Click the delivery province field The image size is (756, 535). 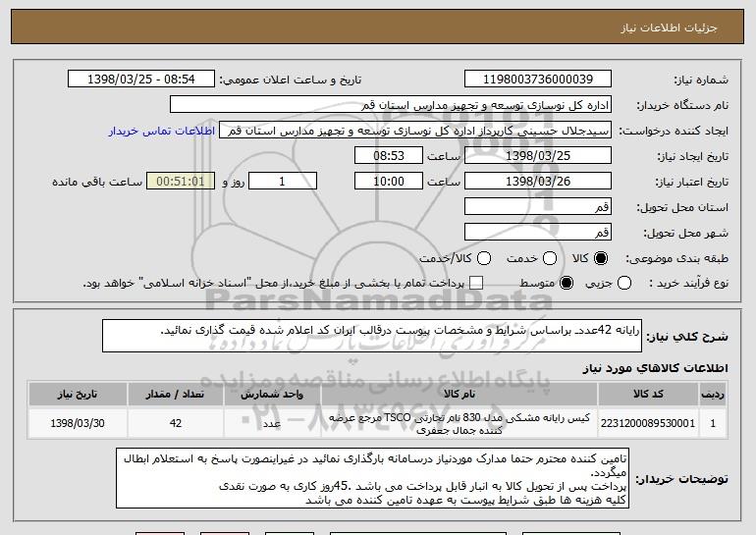click(x=538, y=207)
